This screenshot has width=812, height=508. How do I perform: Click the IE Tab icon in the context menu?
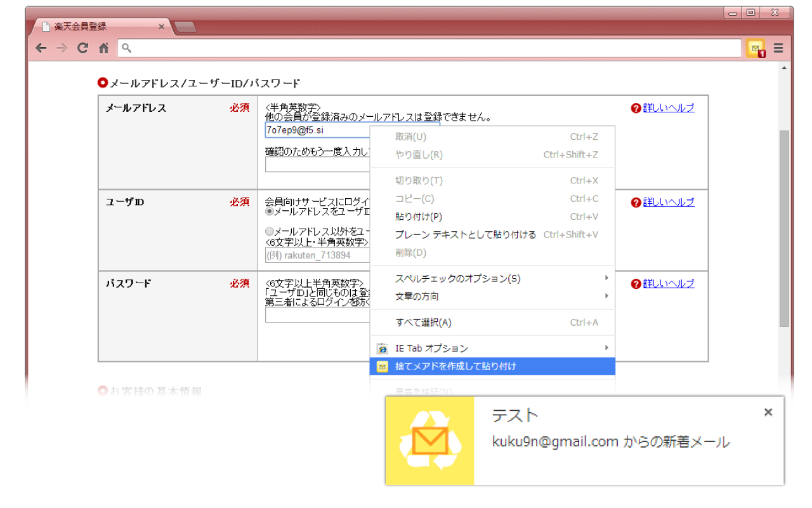[x=382, y=348]
